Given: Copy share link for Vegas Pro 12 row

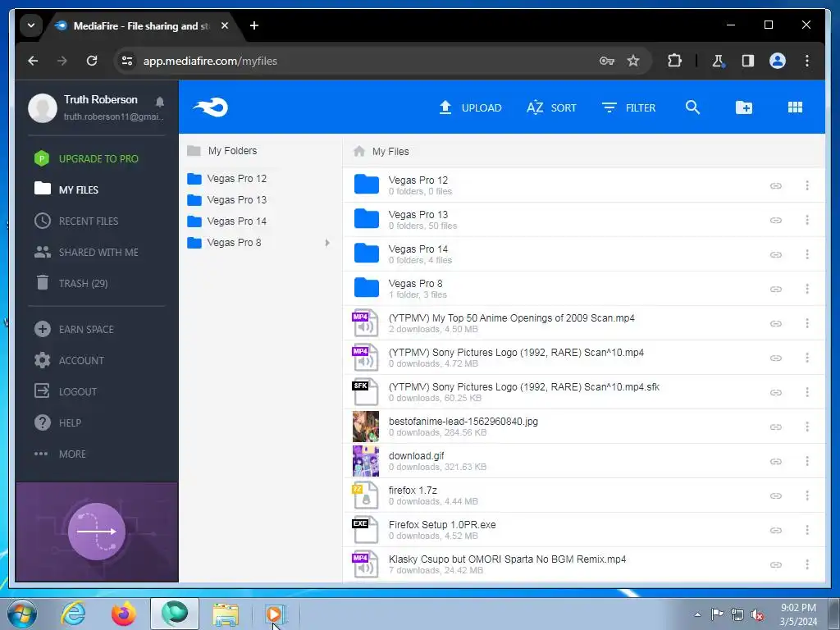Looking at the screenshot, I should (x=775, y=185).
